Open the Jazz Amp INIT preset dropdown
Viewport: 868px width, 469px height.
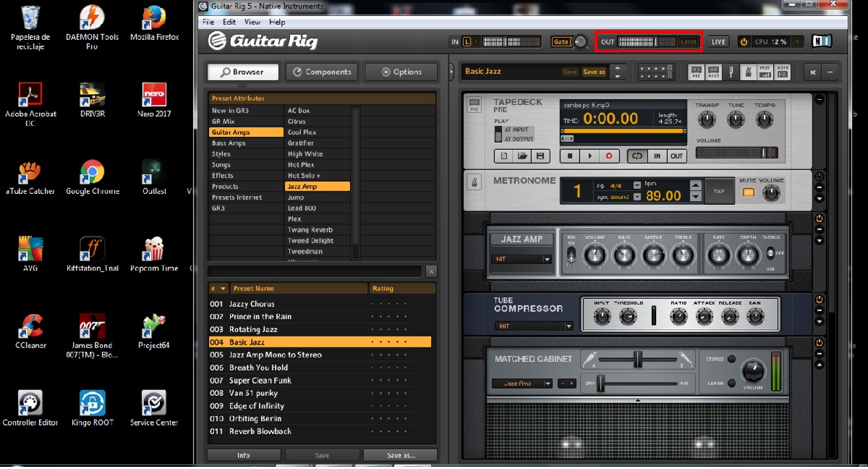tap(522, 259)
